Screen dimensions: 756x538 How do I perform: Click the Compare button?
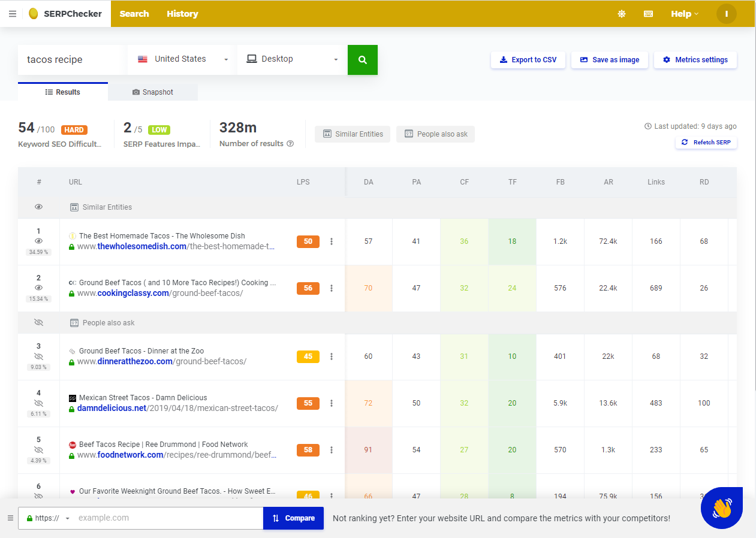pyautogui.click(x=293, y=518)
